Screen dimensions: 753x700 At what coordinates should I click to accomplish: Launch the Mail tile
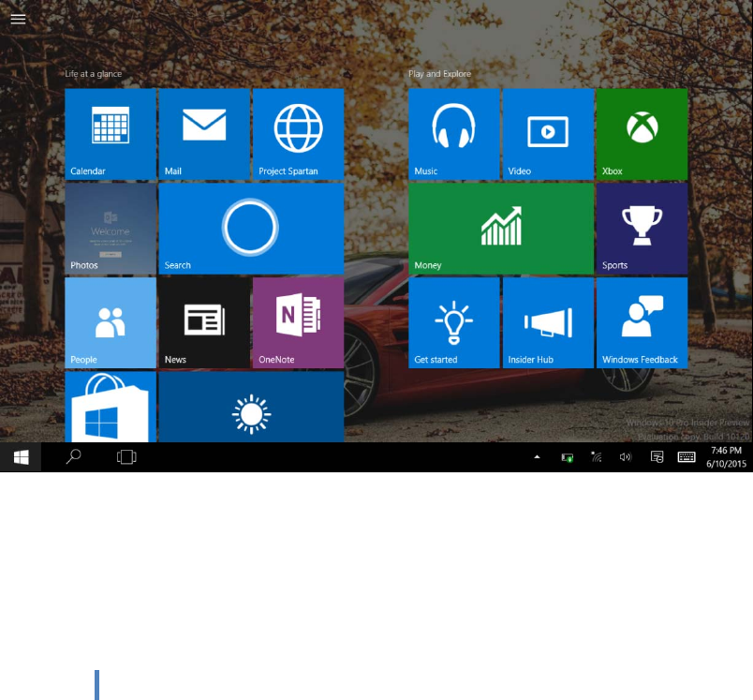click(204, 134)
